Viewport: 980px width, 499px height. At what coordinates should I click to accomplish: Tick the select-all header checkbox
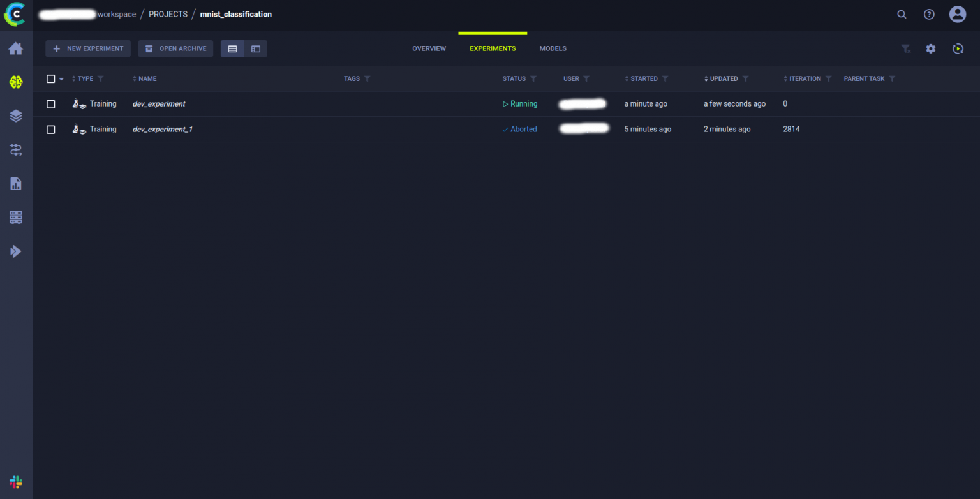[51, 79]
